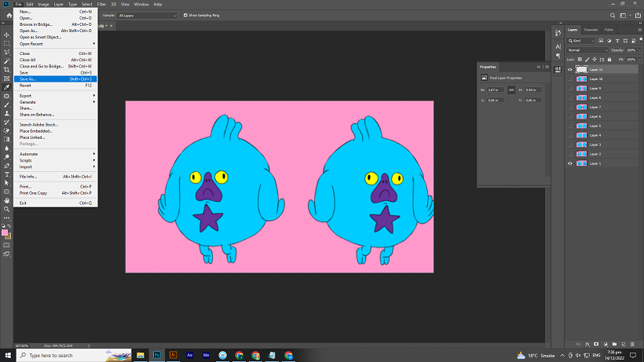Expand the Export submenu
Image resolution: width=644 pixels, height=362 pixels.
pyautogui.click(x=56, y=96)
